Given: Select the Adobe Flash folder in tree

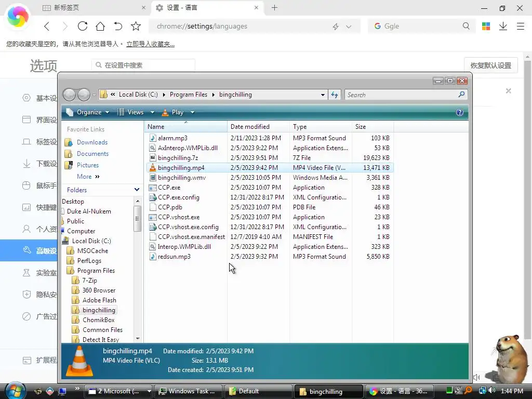Looking at the screenshot, I should point(99,300).
